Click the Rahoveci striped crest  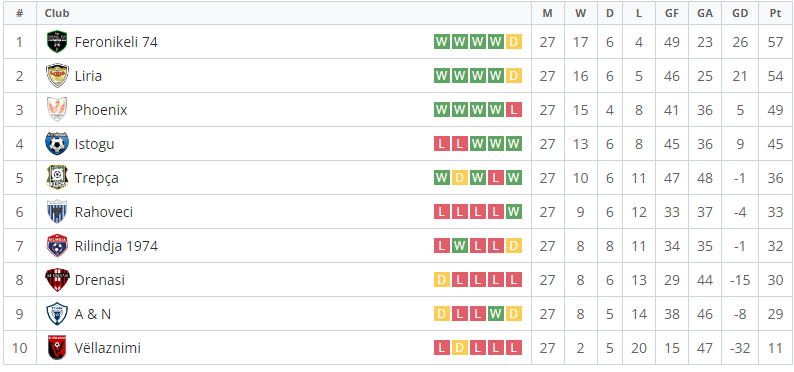click(x=57, y=212)
